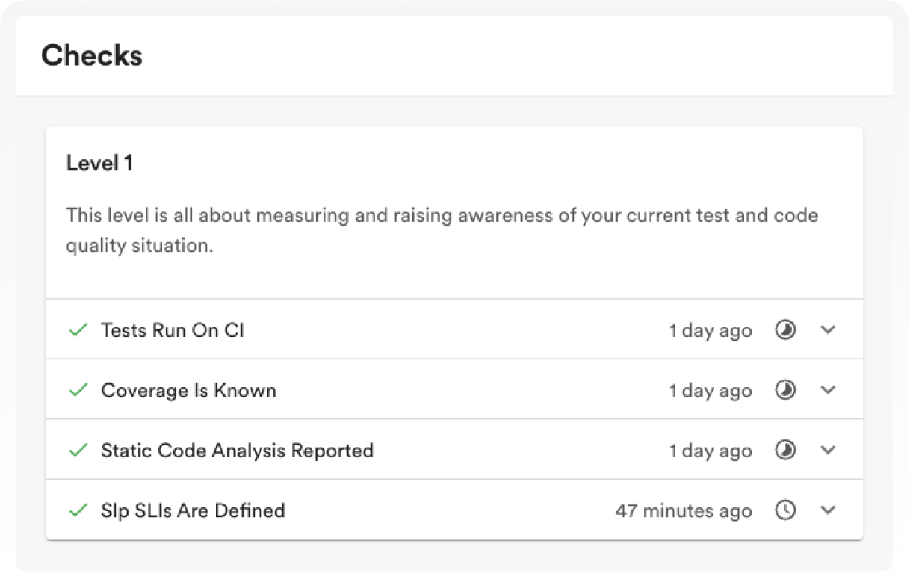Screen dimensions: 910x588
Task: Expand the Static Code Analysis Reported check
Action: tap(828, 450)
